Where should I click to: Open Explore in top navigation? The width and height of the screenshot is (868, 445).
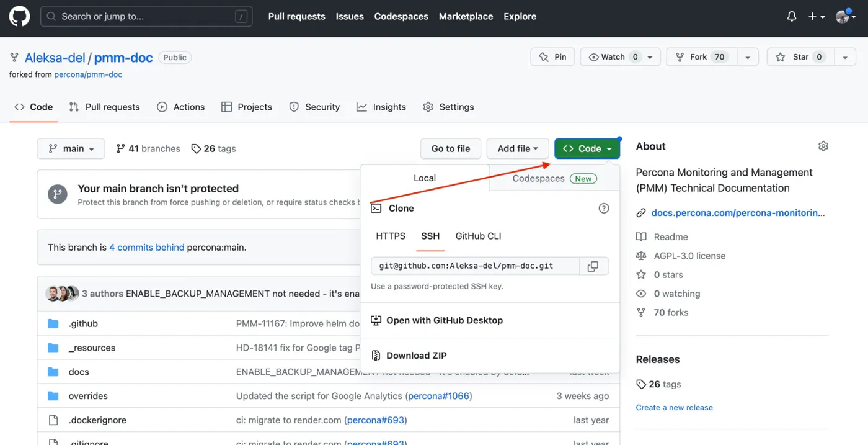pos(520,17)
